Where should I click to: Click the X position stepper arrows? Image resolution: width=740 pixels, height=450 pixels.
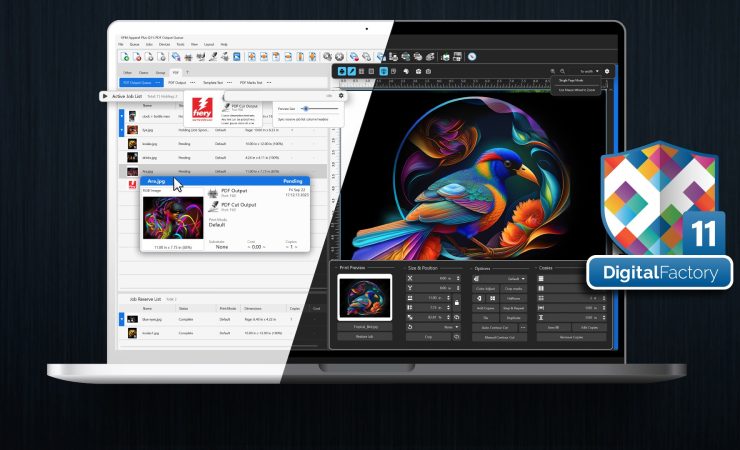click(x=458, y=278)
